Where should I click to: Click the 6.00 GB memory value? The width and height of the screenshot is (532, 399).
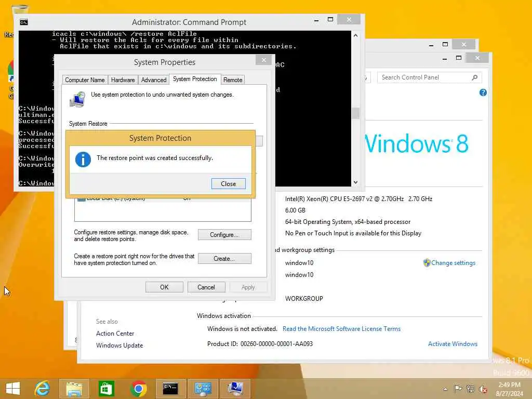pyautogui.click(x=295, y=210)
